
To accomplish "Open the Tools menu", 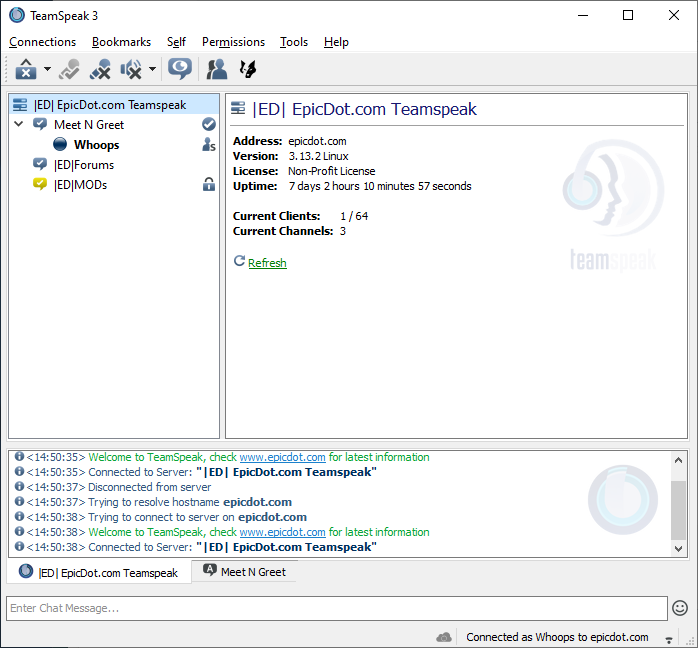I will point(294,42).
